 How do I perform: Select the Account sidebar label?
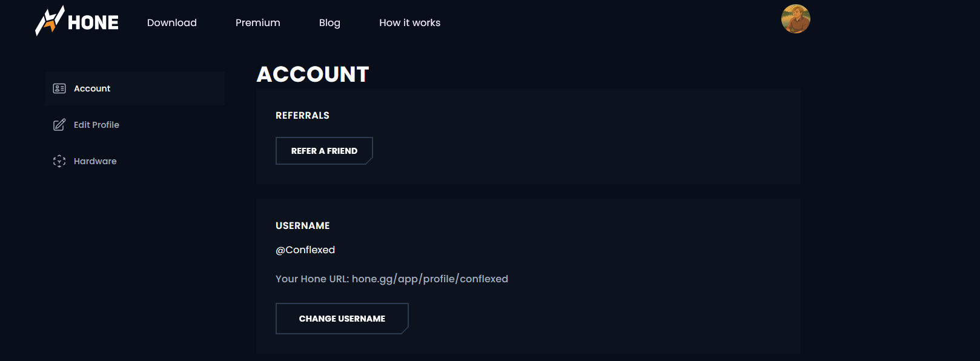[92, 88]
